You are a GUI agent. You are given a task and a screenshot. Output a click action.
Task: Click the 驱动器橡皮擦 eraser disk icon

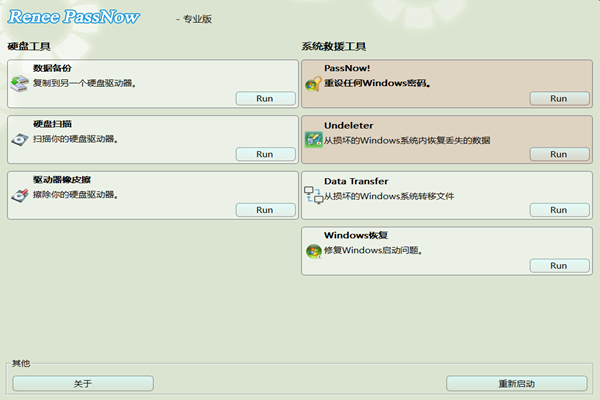tap(20, 195)
